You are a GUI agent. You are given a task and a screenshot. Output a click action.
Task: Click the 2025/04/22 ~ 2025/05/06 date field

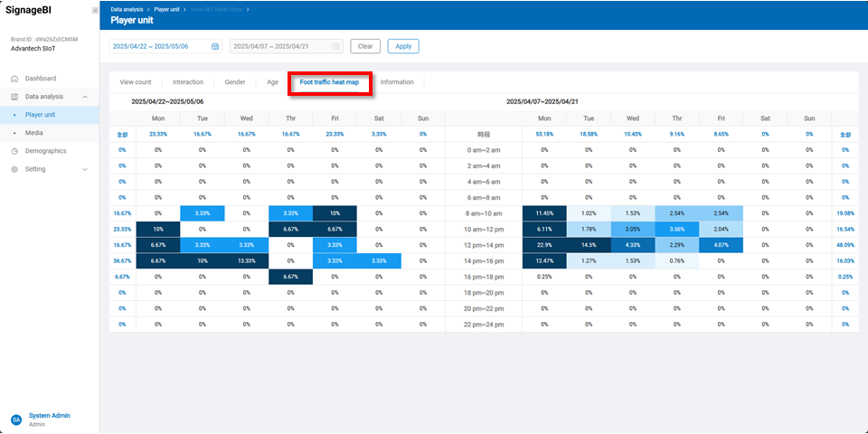coord(160,46)
